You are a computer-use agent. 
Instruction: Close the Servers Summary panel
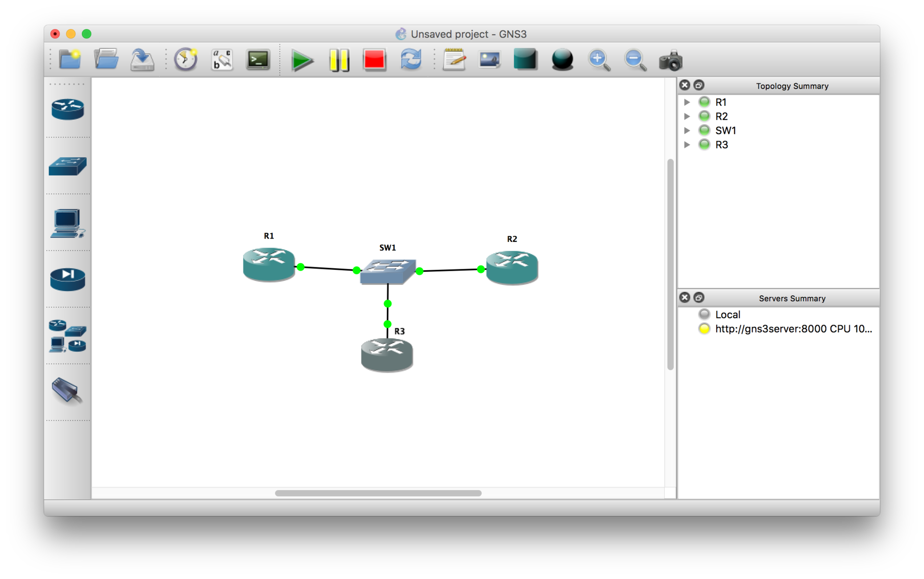[x=685, y=298]
